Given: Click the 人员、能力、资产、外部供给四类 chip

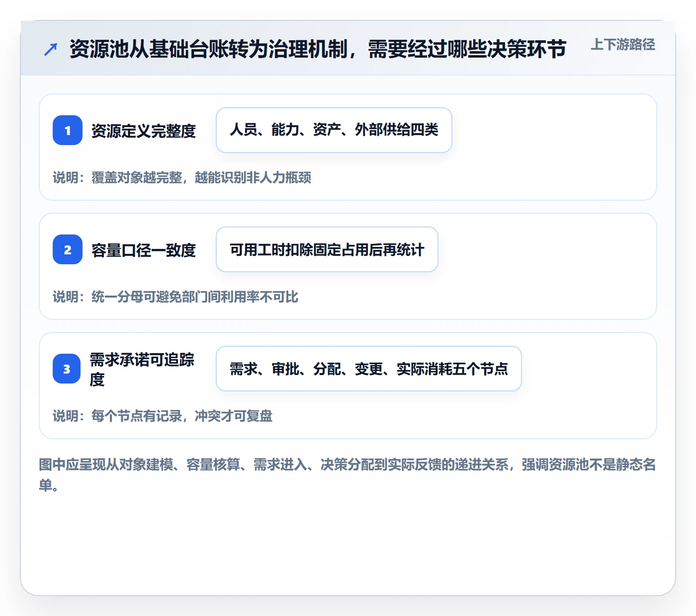Looking at the screenshot, I should click(334, 130).
